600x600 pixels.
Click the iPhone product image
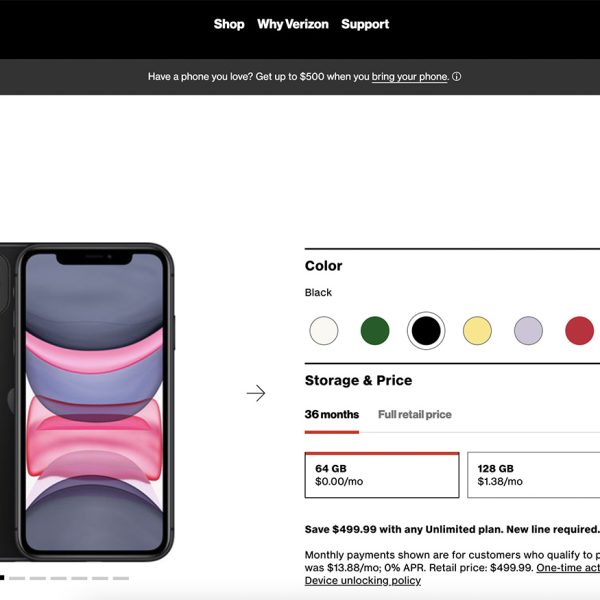[x=87, y=402]
